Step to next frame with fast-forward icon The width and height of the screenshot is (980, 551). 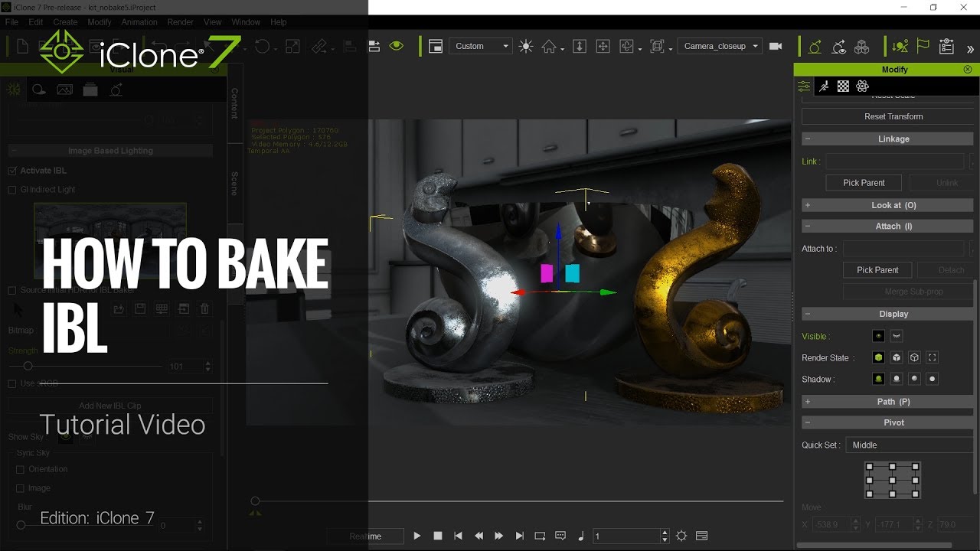pos(499,536)
